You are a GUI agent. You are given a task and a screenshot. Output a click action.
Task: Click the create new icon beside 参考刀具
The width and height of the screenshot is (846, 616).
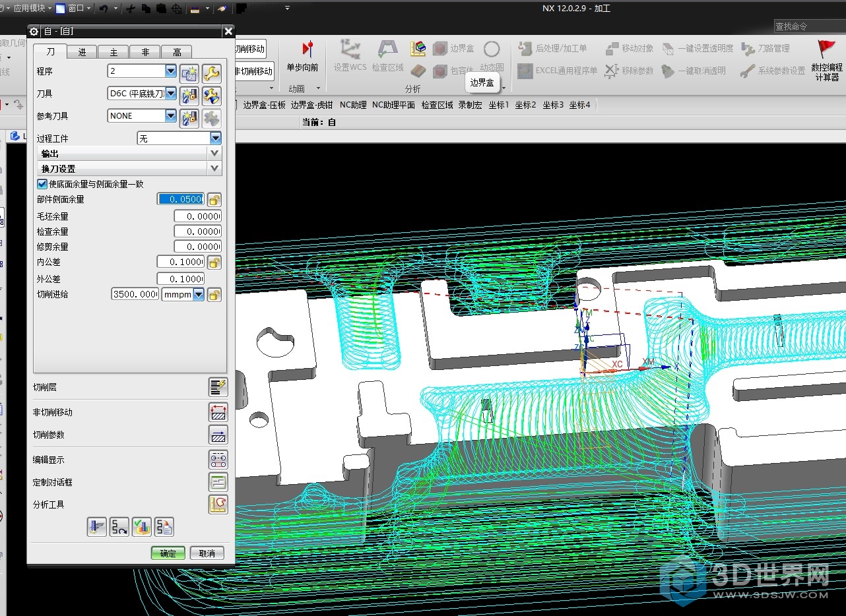coord(189,118)
